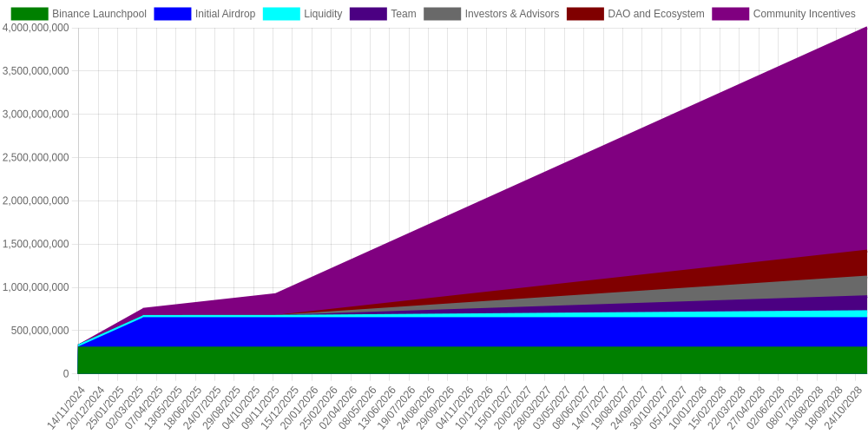
Task: Click the 3,000,000,000 y-axis label
Action: [36, 114]
